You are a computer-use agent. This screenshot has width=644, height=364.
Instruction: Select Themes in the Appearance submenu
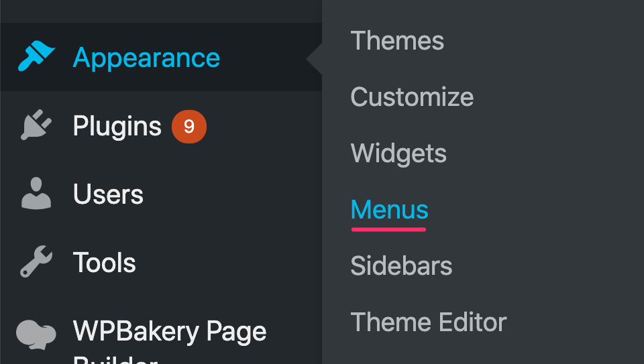pyautogui.click(x=397, y=41)
